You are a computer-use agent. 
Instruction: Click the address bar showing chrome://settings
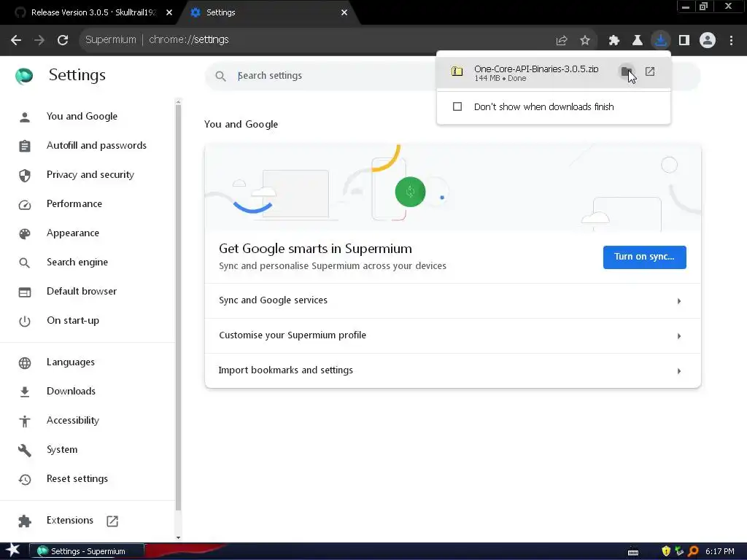[314, 40]
